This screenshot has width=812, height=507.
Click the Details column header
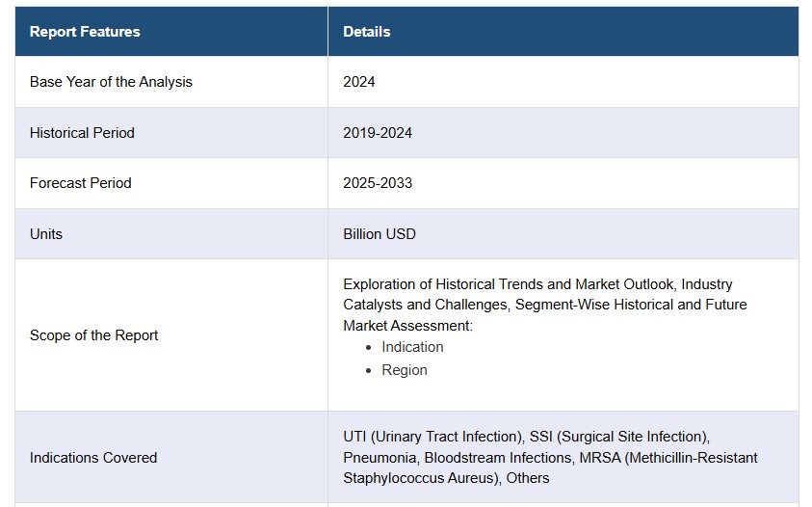(x=366, y=32)
